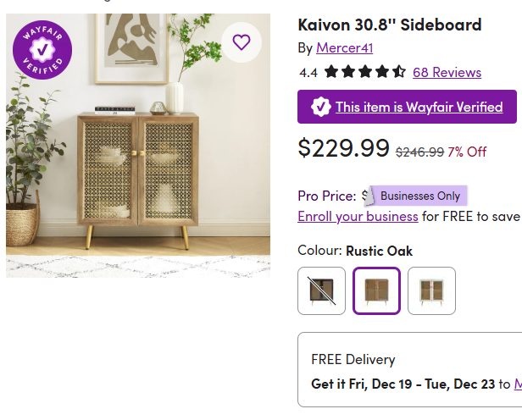
Task: Click the Wayfair Verified badge on photo
Action: (x=42, y=49)
